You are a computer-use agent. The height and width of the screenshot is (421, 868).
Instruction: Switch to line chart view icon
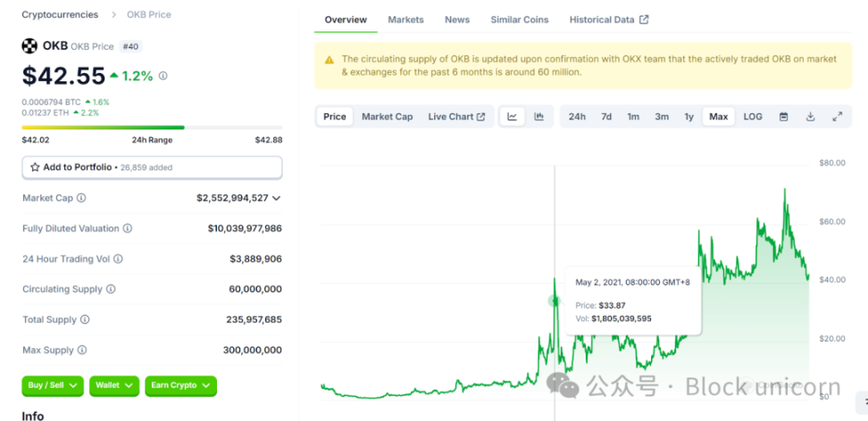(x=512, y=117)
